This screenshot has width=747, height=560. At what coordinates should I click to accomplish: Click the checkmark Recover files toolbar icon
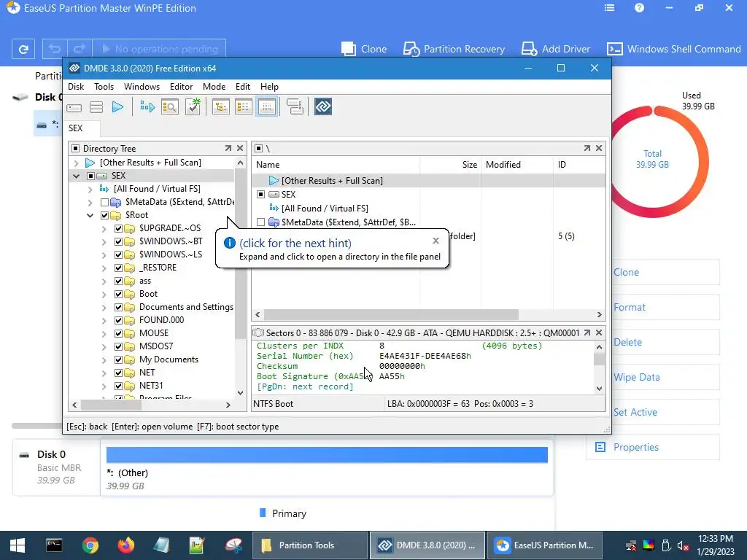click(x=193, y=106)
